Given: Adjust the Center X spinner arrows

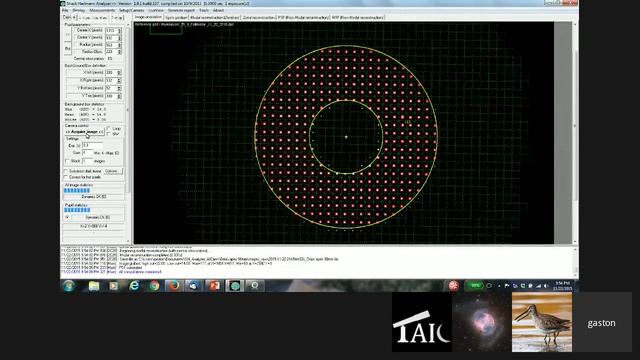Looking at the screenshot, I should pos(120,31).
